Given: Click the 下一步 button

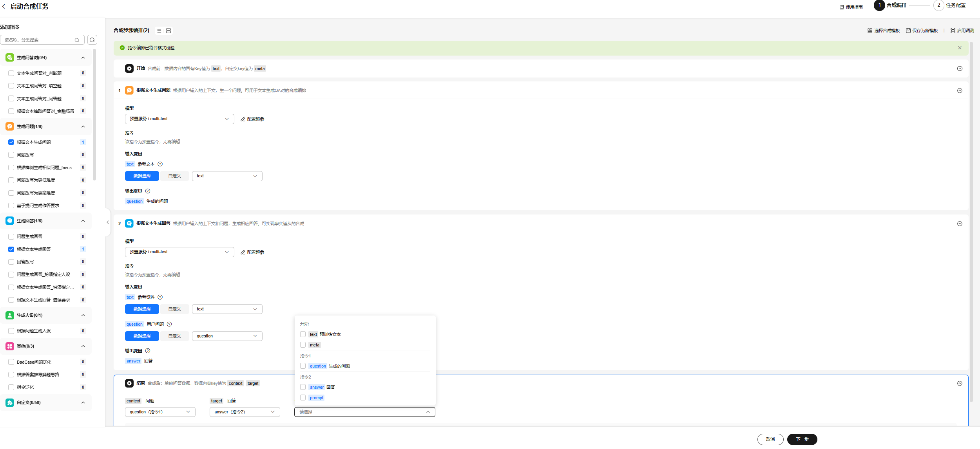Looking at the screenshot, I should [802, 439].
